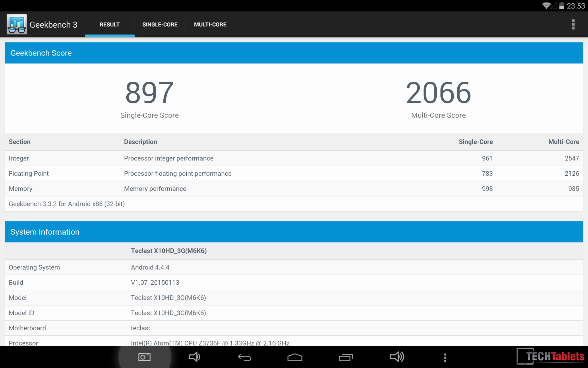Tap the Integer multi-core value 2547
Screen dimensions: 588x368
tap(572, 158)
